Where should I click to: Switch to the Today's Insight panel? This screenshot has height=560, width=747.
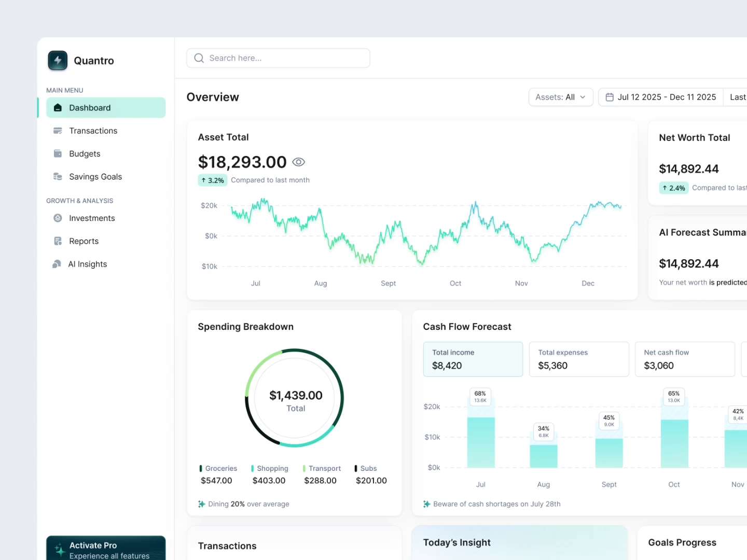[457, 542]
